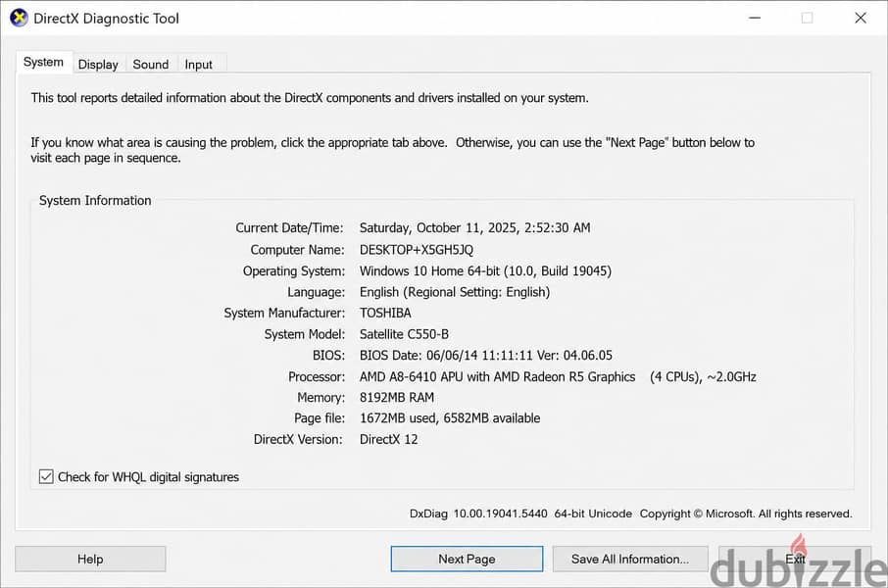This screenshot has width=888, height=588.
Task: Click system model 'Satellite C550-B'
Action: [404, 334]
